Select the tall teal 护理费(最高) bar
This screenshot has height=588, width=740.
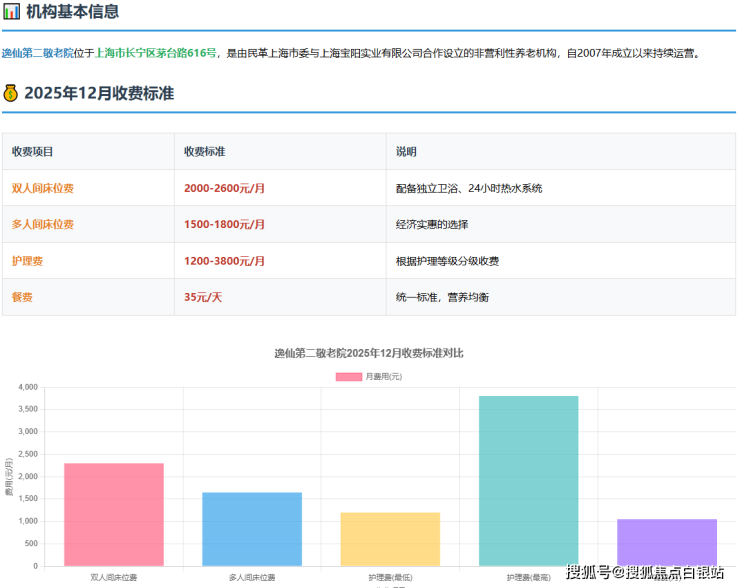click(x=528, y=480)
